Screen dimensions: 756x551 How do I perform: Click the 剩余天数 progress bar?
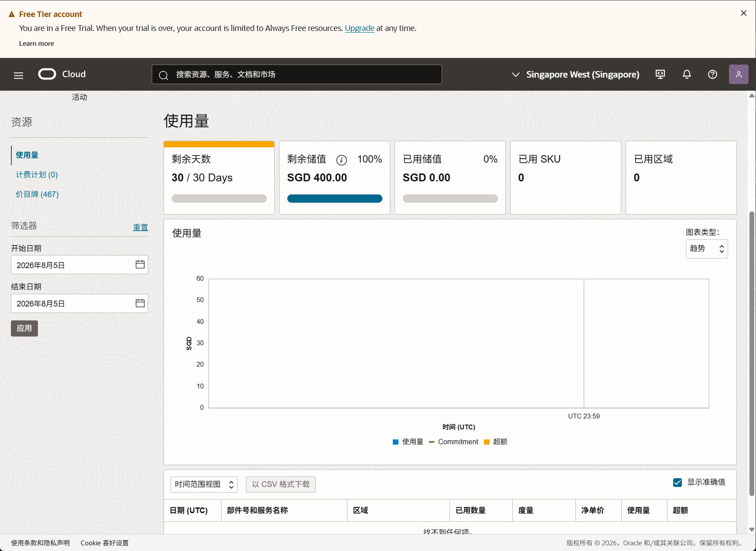(219, 198)
